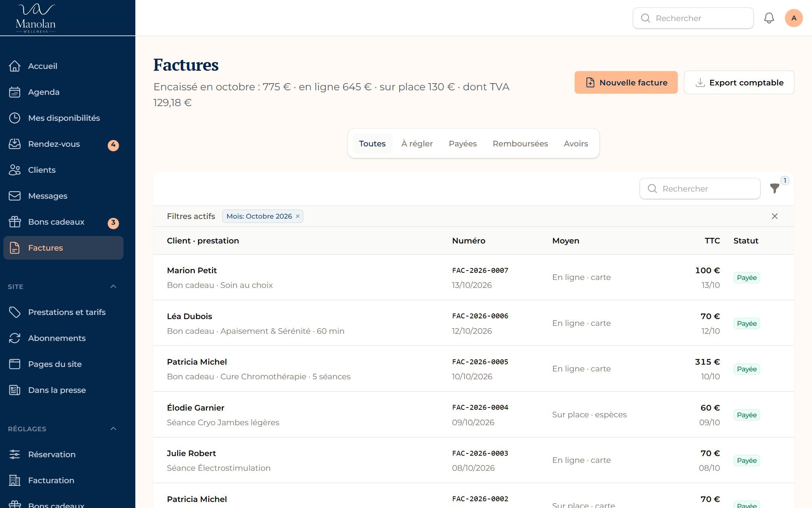Switch to the Payées tab
Image resolution: width=812 pixels, height=508 pixels.
(x=463, y=143)
